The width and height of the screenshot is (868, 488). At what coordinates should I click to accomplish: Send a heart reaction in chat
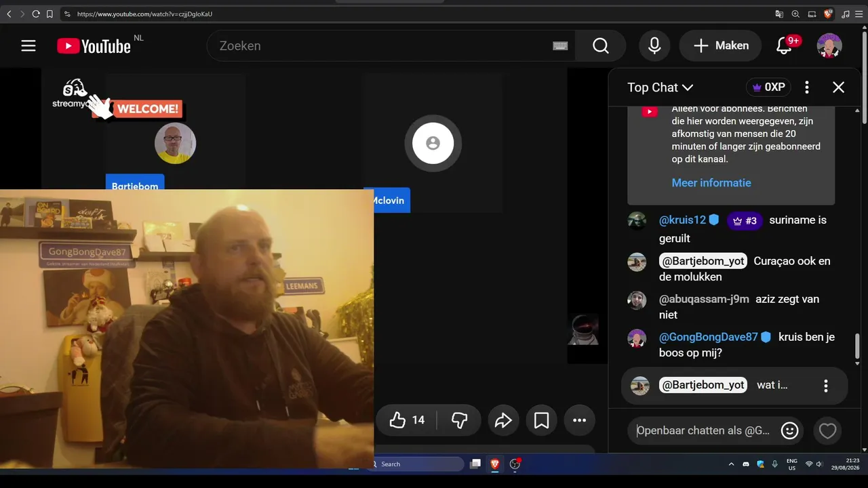pos(827,430)
